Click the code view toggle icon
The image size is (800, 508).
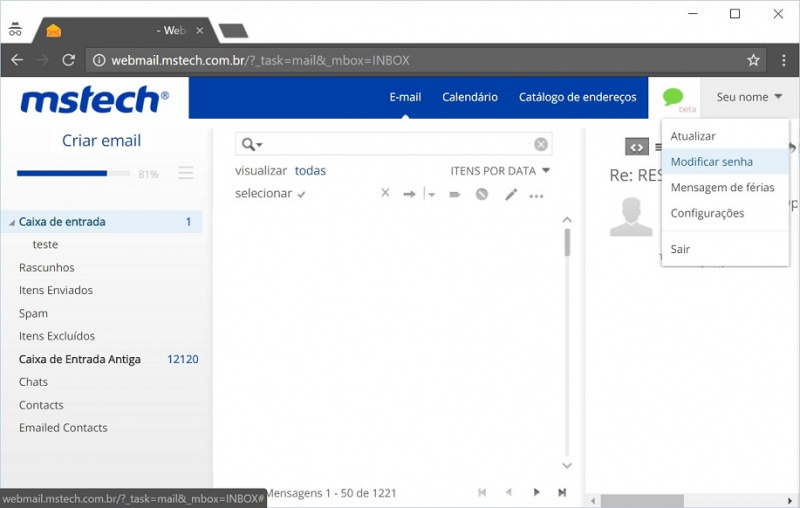coord(637,147)
